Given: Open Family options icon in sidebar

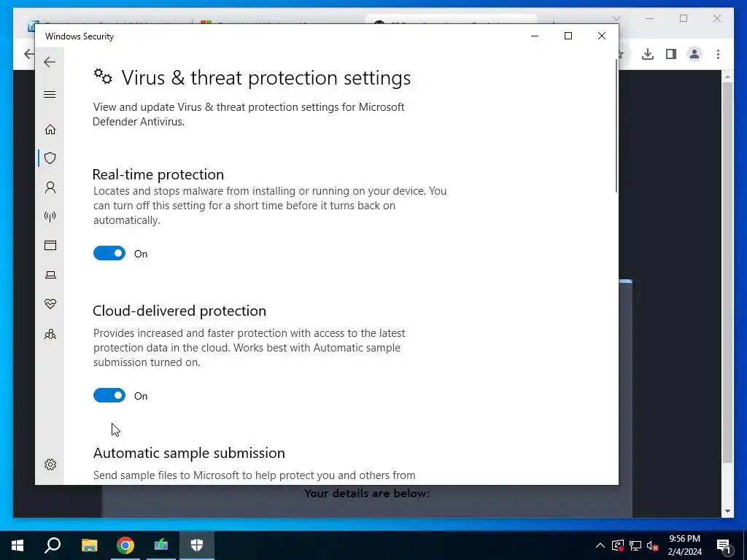Looking at the screenshot, I should [x=50, y=334].
